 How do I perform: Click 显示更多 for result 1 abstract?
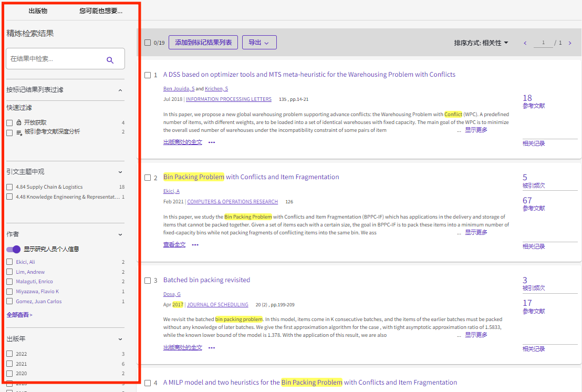tap(476, 130)
